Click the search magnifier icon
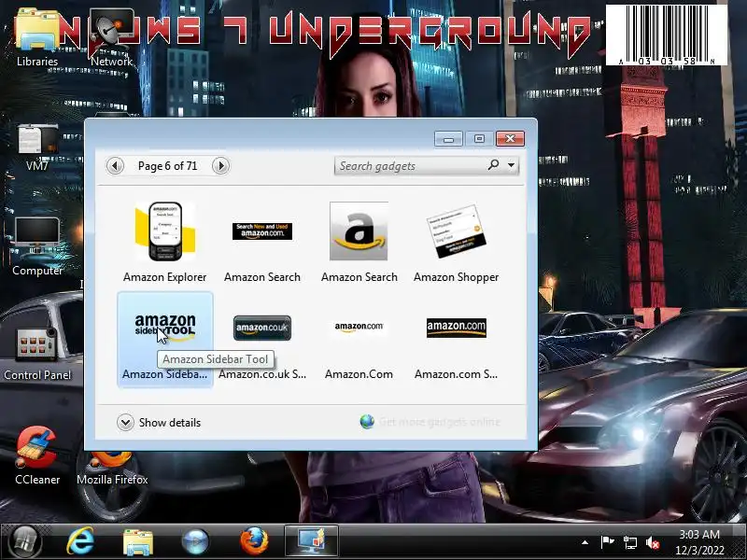The height and width of the screenshot is (560, 747). [494, 165]
